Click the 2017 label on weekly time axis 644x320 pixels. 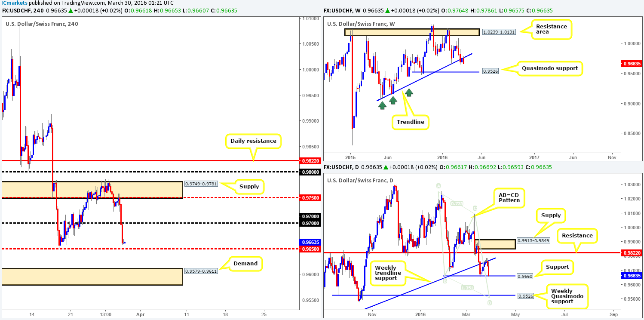534,158
